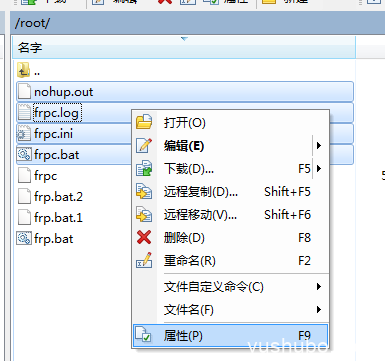Click the Open (打开) folder icon in context menu
Viewport: 385px width, 361px height.
144,122
